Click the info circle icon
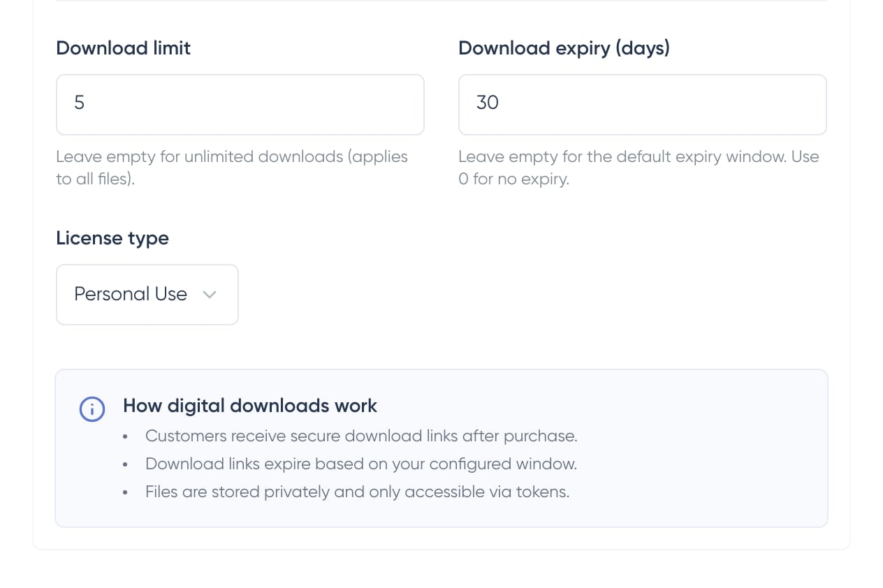The width and height of the screenshot is (883, 588). click(x=92, y=409)
